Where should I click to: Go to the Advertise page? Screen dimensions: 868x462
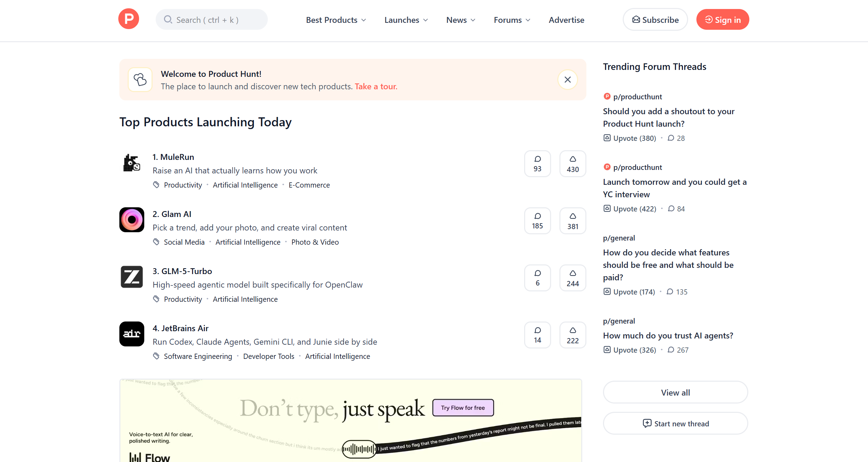pos(566,20)
